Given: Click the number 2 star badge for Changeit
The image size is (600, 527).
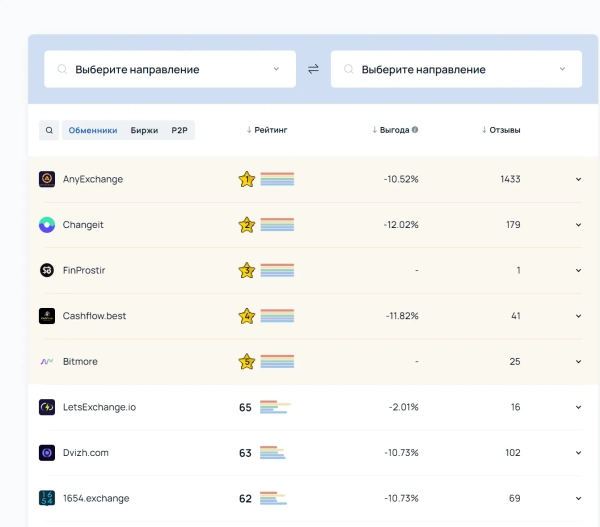Looking at the screenshot, I should (247, 225).
